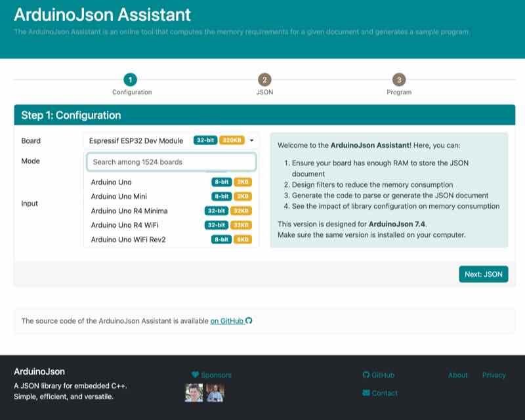This screenshot has width=525, height=420.
Task: Select Arduino Uno R4 WiFi from the board list
Action: 131,225
